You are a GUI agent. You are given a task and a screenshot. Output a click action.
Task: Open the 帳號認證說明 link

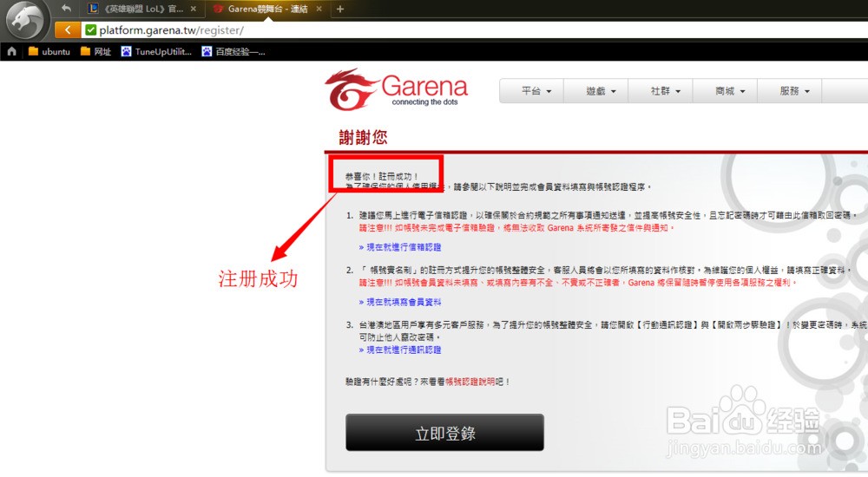pos(470,382)
